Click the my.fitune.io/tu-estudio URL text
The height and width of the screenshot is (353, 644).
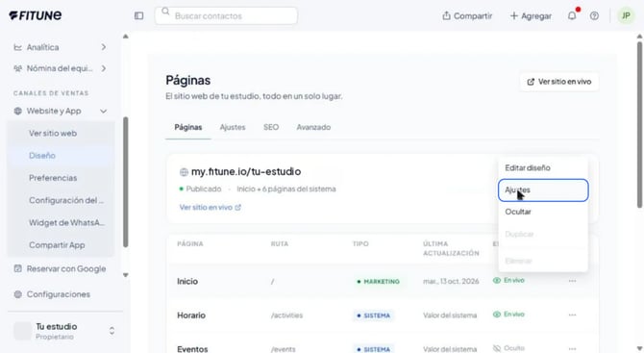(x=246, y=171)
